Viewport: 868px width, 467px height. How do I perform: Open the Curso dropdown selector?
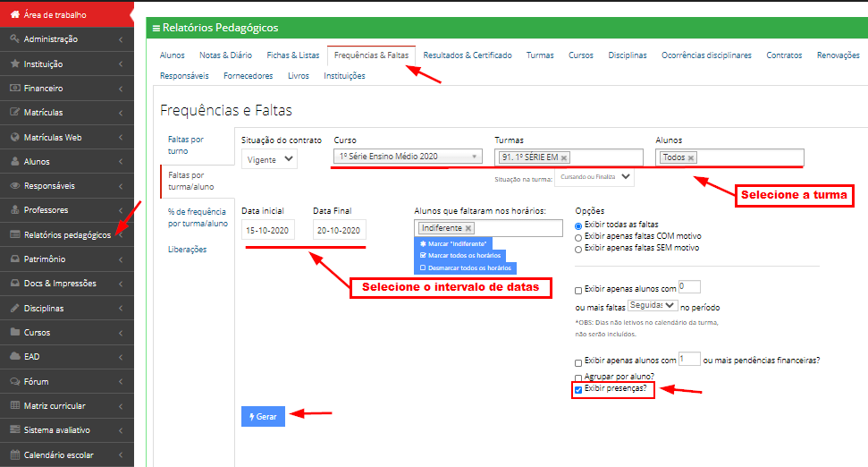408,157
